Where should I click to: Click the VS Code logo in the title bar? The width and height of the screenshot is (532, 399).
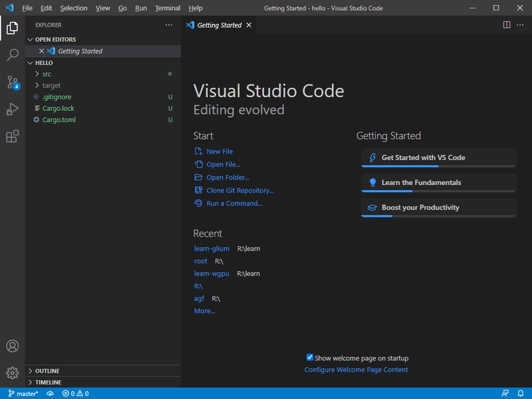click(x=9, y=8)
